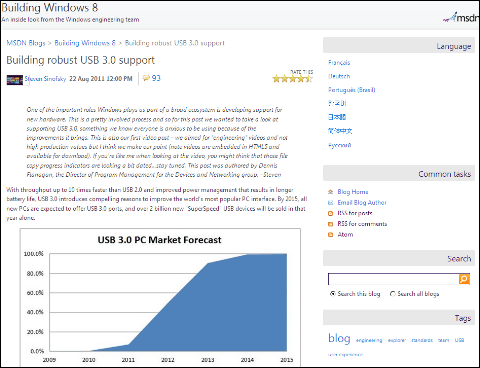The height and width of the screenshot is (368, 480).
Task: Rate the post with the star rating
Action: coord(292,79)
